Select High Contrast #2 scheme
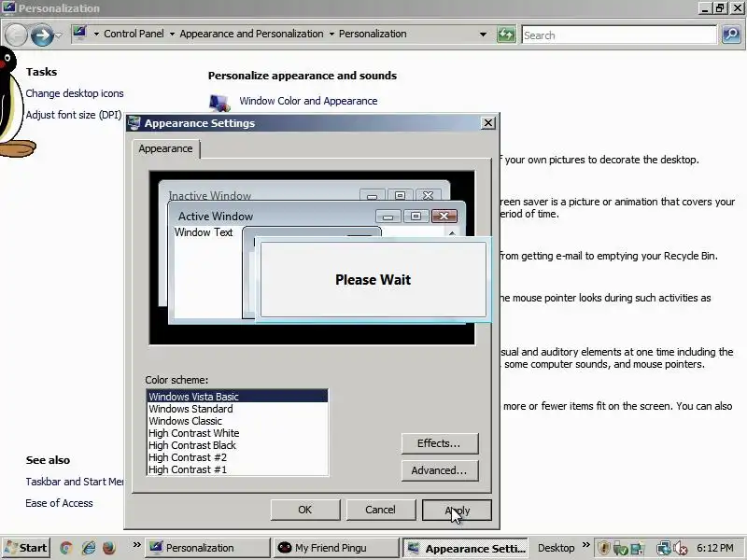Screen dimensions: 747x560 237,457
